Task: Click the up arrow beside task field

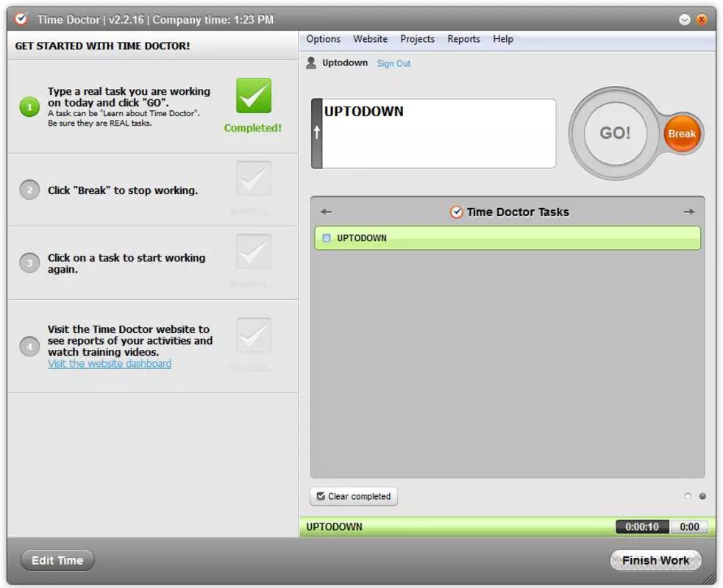Action: tap(317, 133)
